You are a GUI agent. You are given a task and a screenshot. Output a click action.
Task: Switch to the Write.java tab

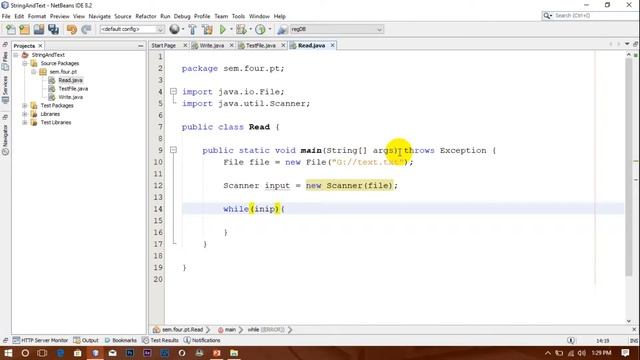tap(212, 45)
